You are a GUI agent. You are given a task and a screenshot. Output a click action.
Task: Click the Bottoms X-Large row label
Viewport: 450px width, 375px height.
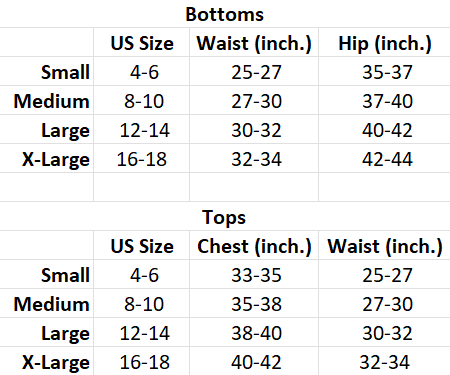pos(56,159)
